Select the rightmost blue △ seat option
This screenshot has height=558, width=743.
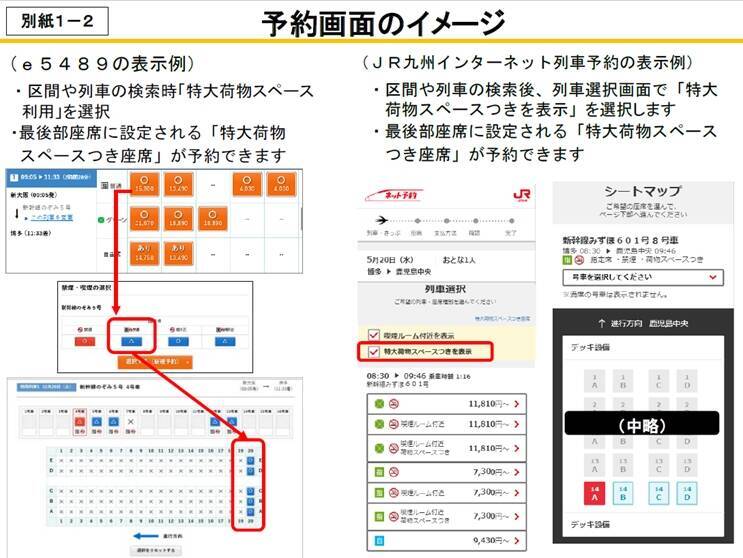225,341
